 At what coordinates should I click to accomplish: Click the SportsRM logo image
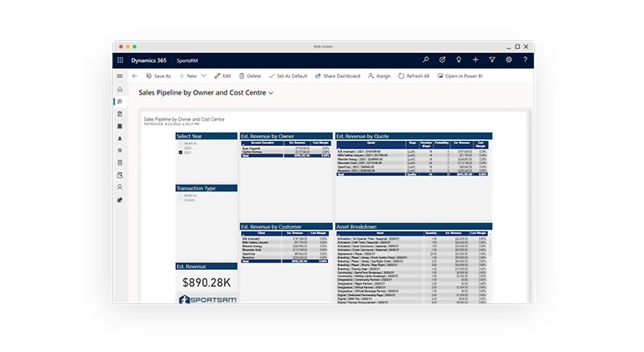[208, 299]
